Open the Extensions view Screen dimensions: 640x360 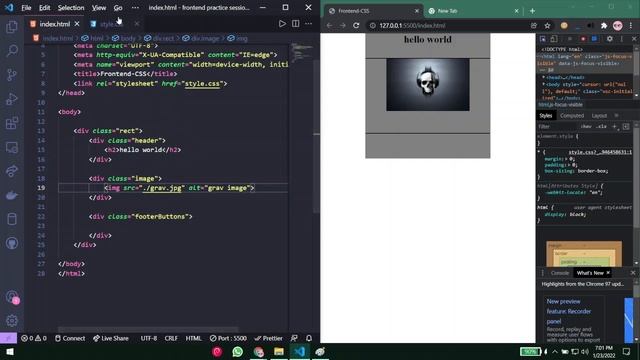point(12,123)
